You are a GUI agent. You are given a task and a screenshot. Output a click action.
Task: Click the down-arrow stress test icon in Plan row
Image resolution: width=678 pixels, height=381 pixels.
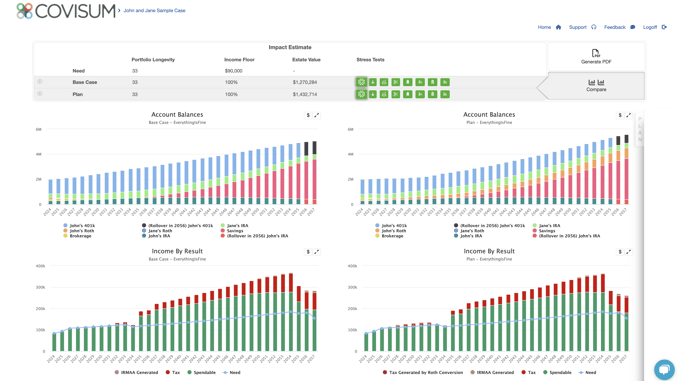point(372,94)
